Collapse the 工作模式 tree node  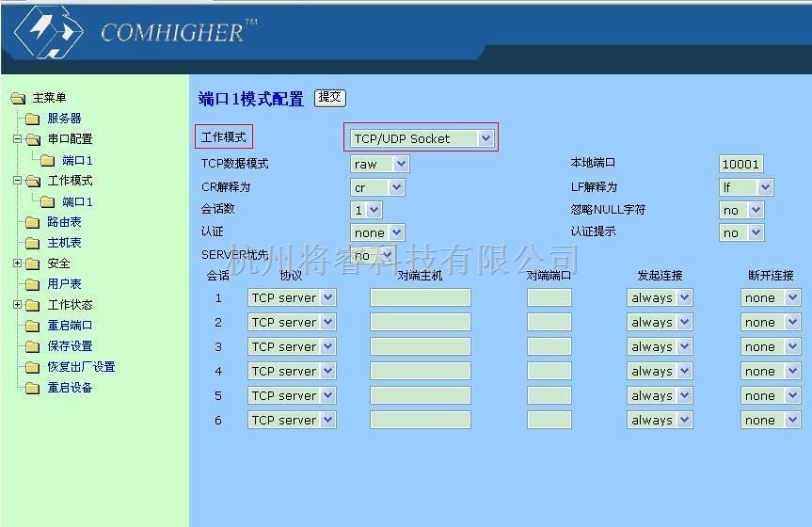coord(17,181)
